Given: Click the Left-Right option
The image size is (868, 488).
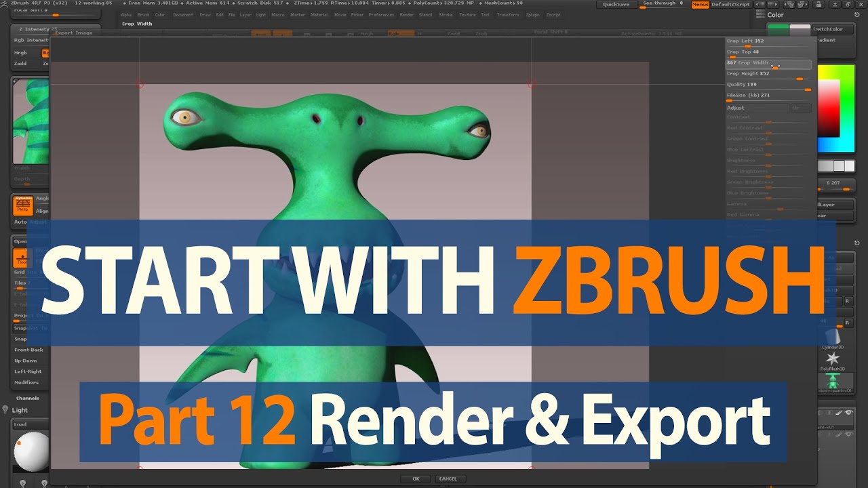Looking at the screenshot, I should [28, 371].
